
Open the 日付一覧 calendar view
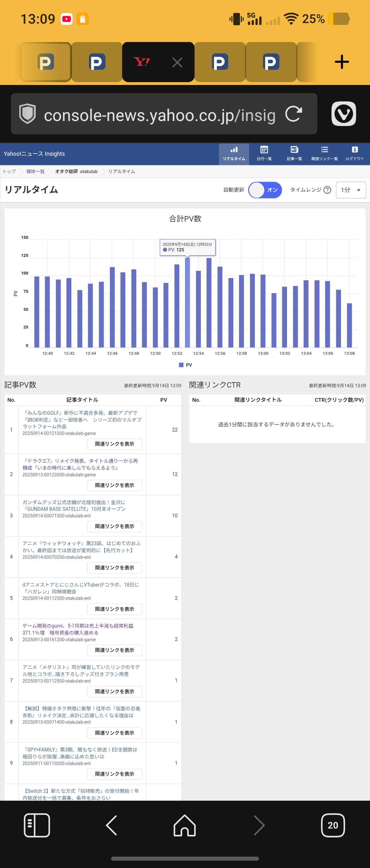(x=264, y=154)
